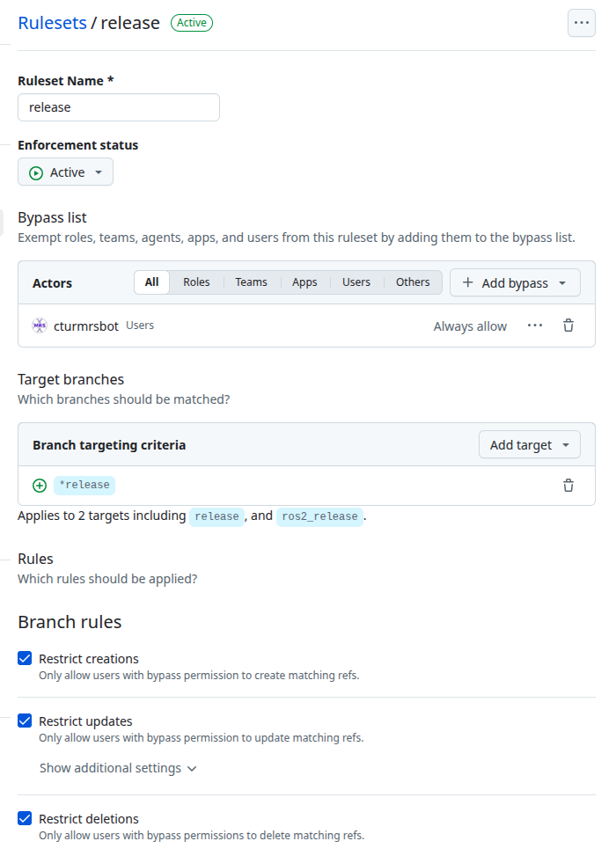
Task: Click the Always allow text
Action: [470, 326]
